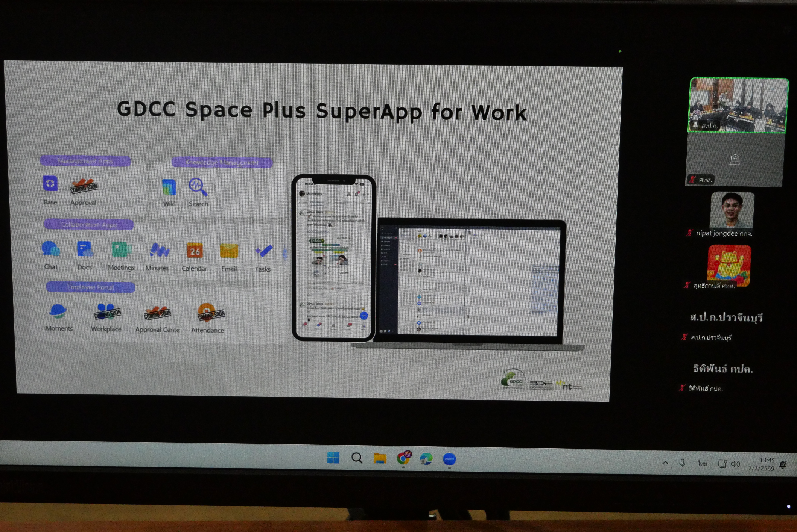Click the nt logo on slide
The image size is (797, 532).
coord(569,385)
